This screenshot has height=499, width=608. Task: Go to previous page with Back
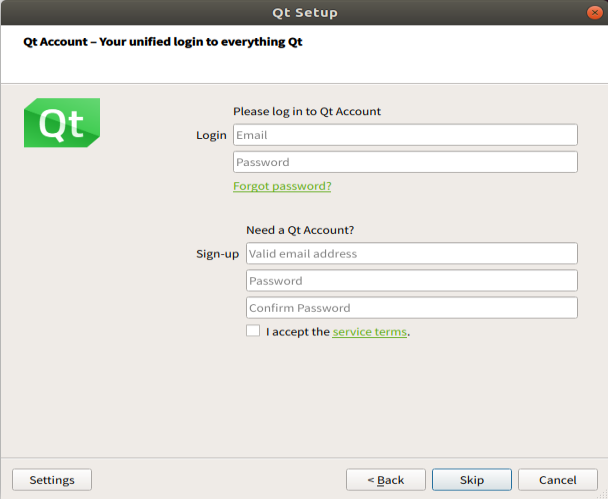(386, 480)
